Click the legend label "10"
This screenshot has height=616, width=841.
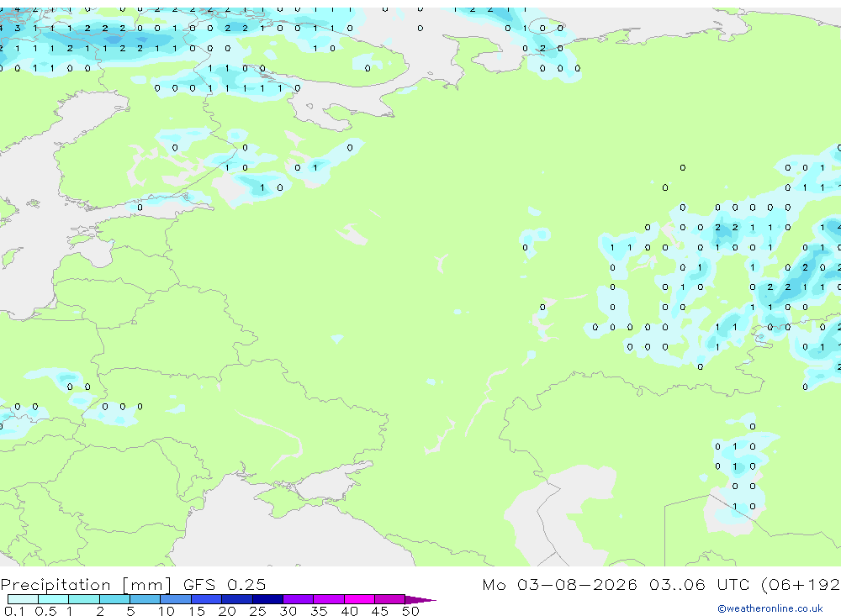pos(166,611)
